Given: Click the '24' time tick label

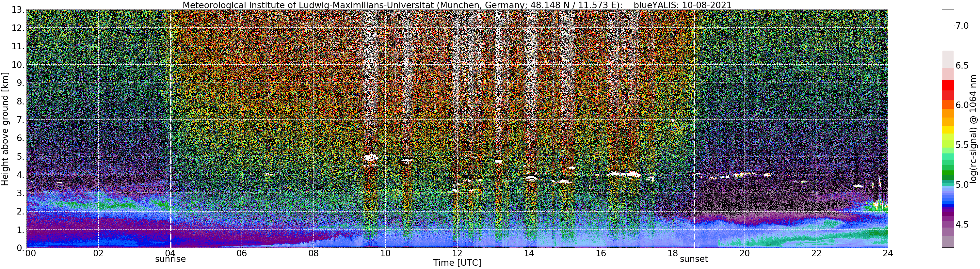Looking at the screenshot, I should (x=888, y=253).
